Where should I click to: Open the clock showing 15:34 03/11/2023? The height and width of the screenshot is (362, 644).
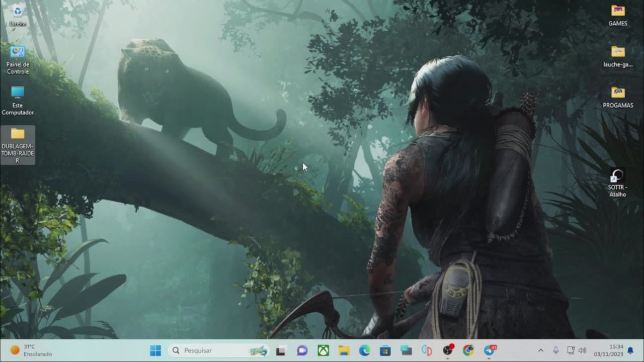tap(609, 350)
